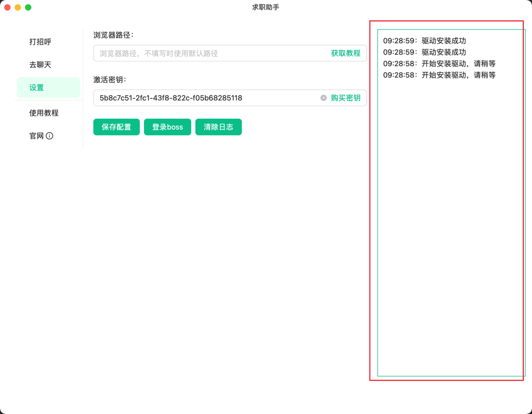Viewport: 532px width, 414px height.
Task: Open the 获取教程 link
Action: [x=345, y=53]
